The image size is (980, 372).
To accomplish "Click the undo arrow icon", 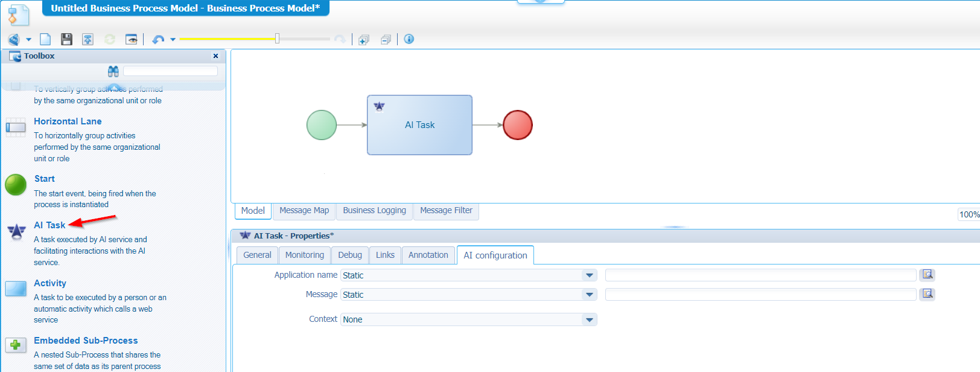I will 158,39.
